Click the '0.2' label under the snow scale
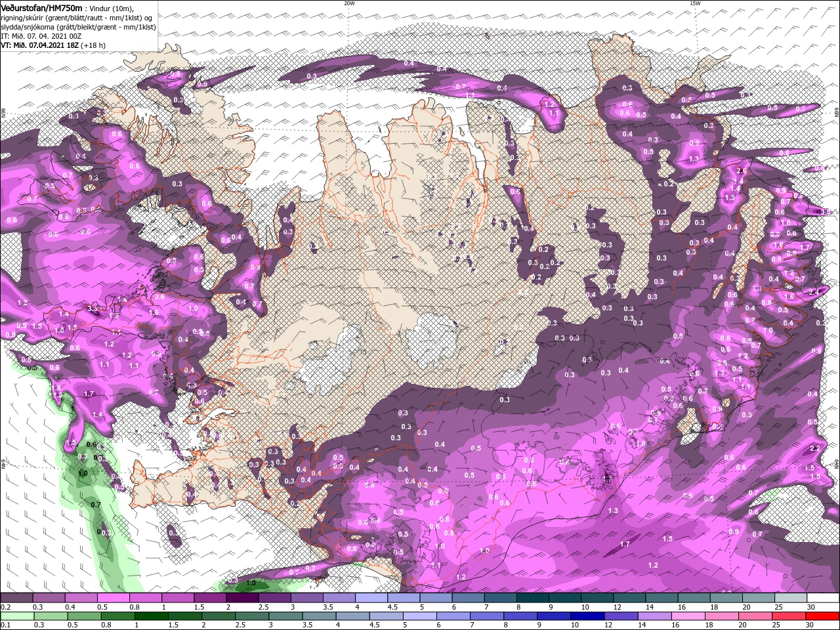 click(5, 607)
